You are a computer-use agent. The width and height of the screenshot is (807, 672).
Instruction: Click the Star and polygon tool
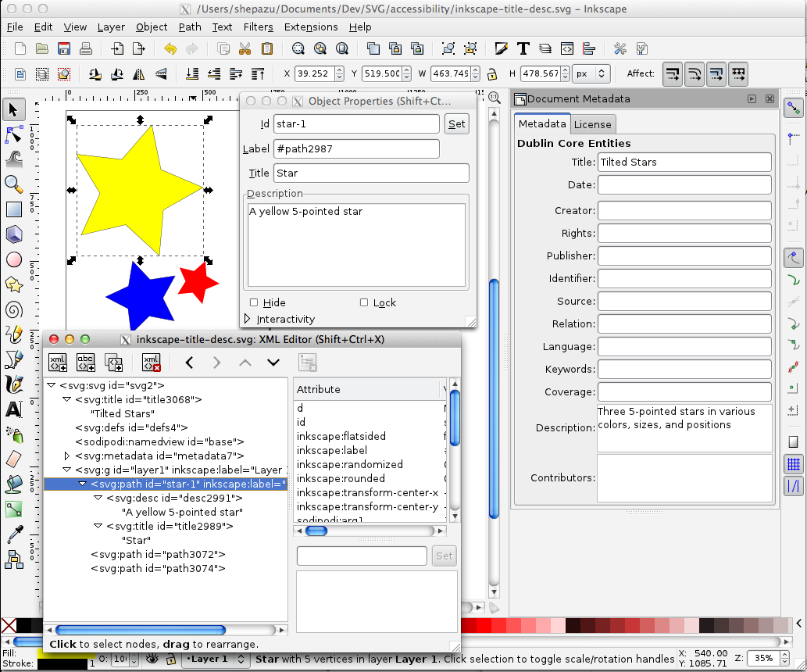[13, 284]
